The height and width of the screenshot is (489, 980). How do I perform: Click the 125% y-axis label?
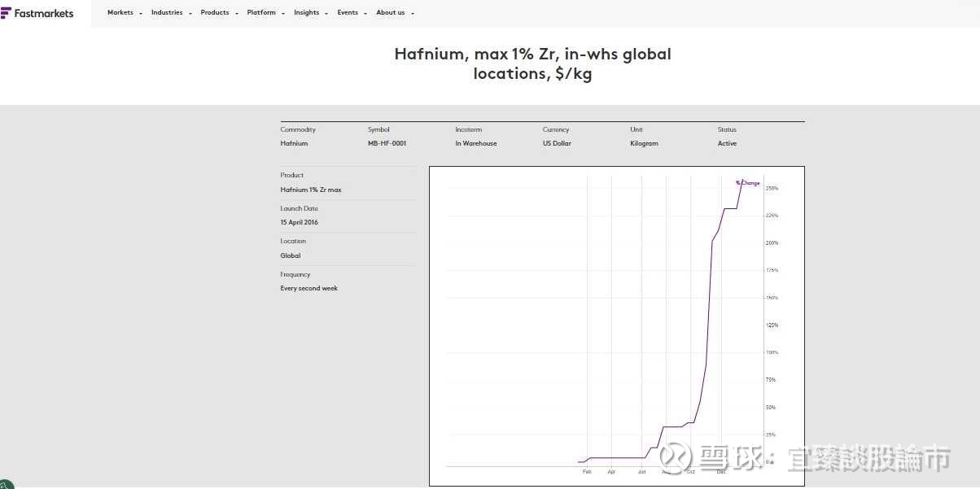click(x=772, y=325)
